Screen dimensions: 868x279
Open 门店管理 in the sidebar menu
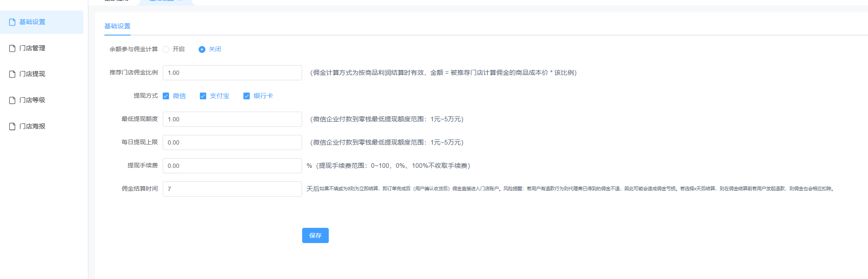[x=41, y=48]
